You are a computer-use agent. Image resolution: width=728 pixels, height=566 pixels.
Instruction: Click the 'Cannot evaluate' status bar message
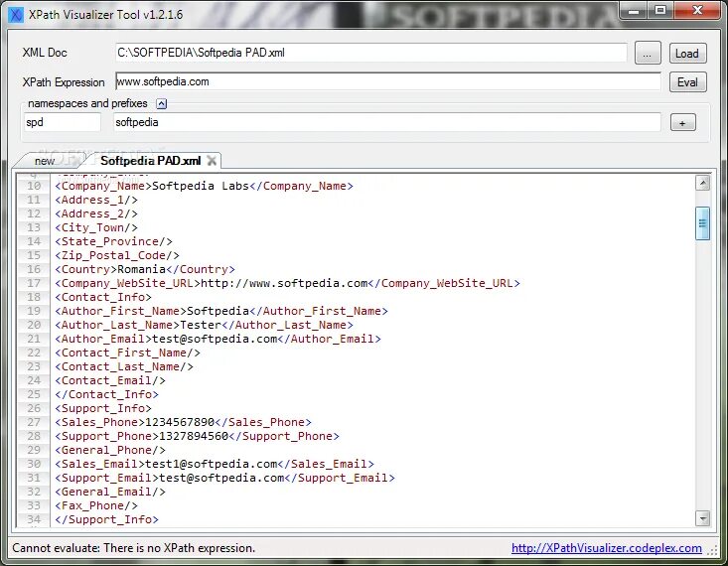134,548
